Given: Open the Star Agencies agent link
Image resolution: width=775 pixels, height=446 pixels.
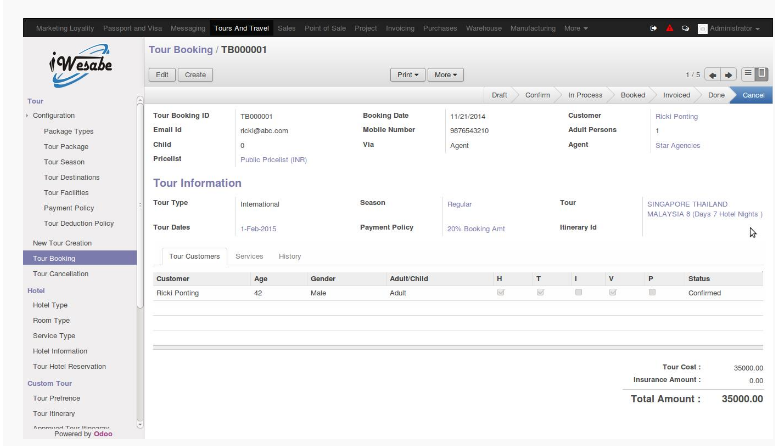Looking at the screenshot, I should point(677,146).
